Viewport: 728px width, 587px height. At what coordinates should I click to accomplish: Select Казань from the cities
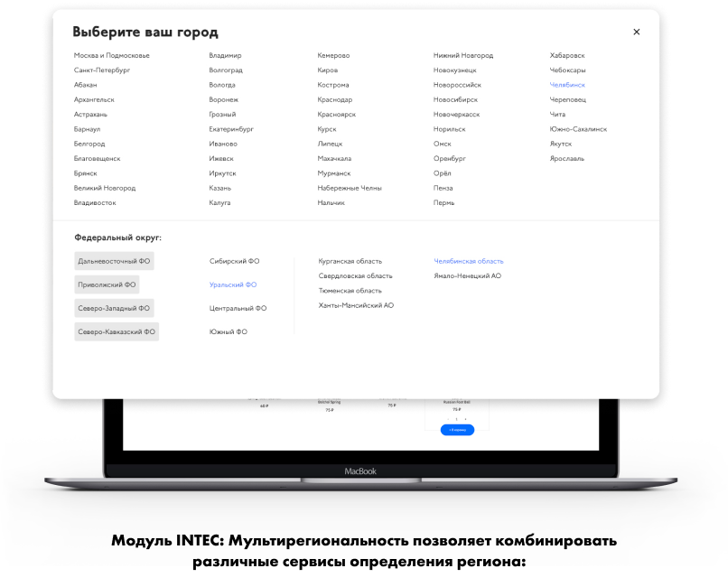tap(220, 188)
